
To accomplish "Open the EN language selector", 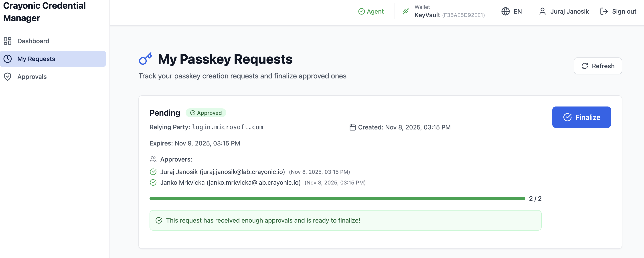I will tap(517, 12).
